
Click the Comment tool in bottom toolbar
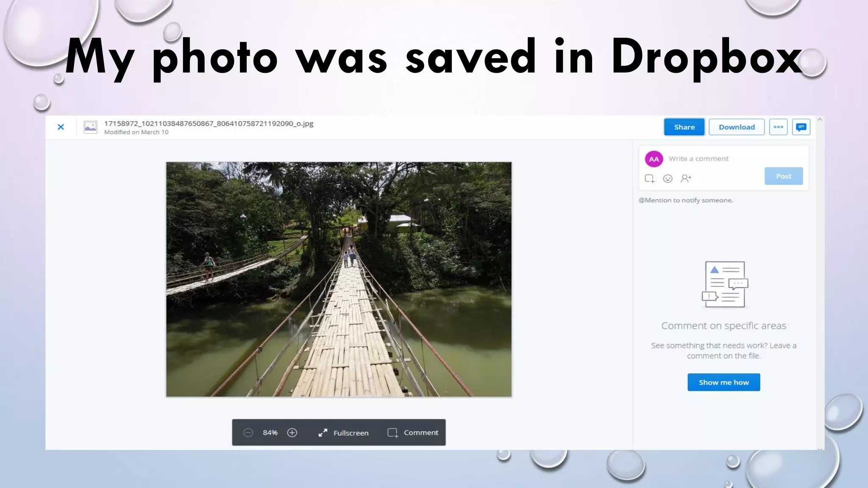coord(413,433)
